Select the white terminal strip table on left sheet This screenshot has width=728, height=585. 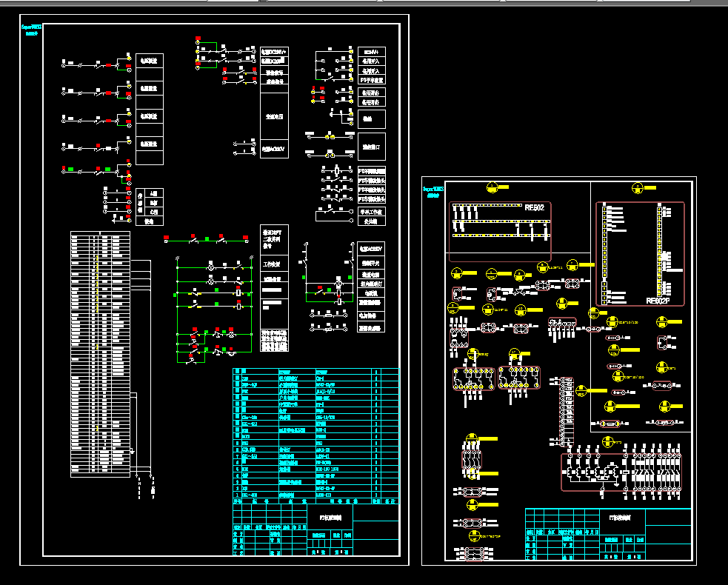click(100, 354)
